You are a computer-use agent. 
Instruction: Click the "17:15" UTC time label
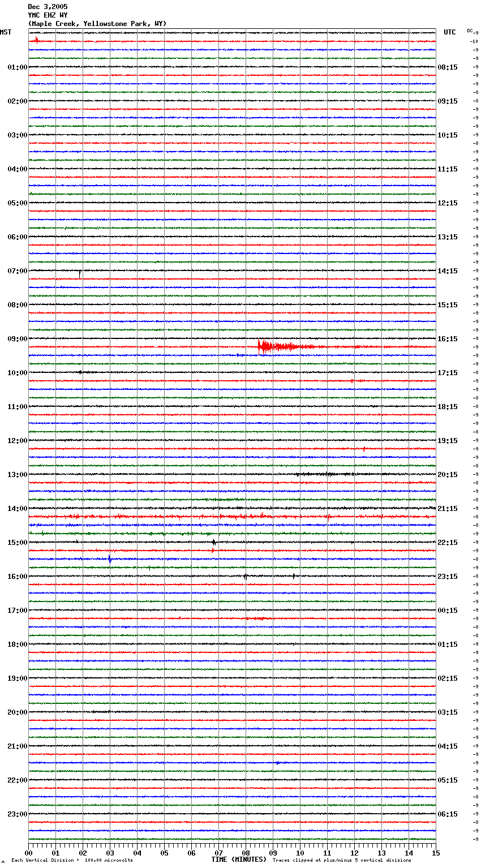448,373
